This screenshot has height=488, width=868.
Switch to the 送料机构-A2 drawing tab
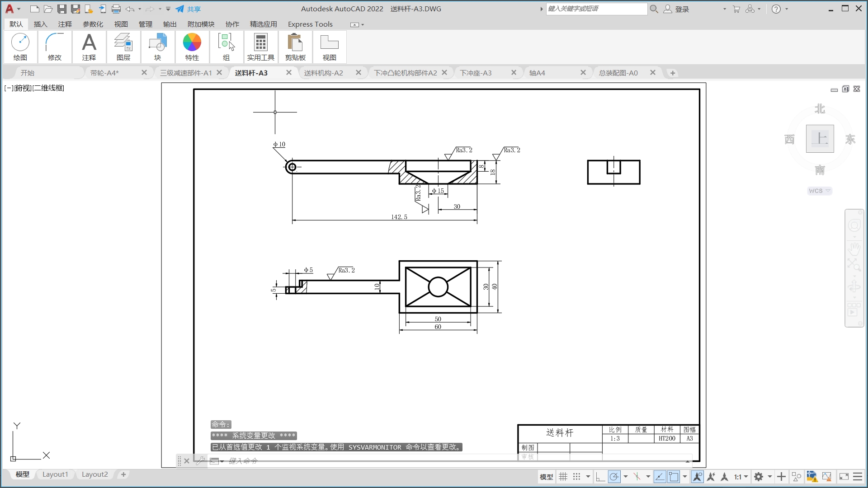324,73
